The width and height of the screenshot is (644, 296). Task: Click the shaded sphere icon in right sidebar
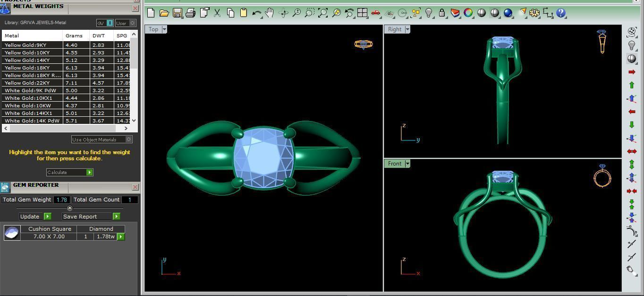632,59
